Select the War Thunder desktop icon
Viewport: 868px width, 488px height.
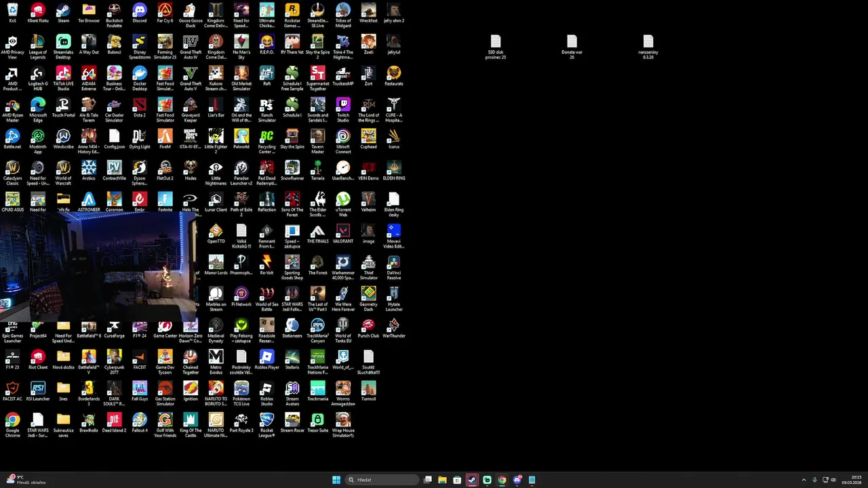pos(394,329)
